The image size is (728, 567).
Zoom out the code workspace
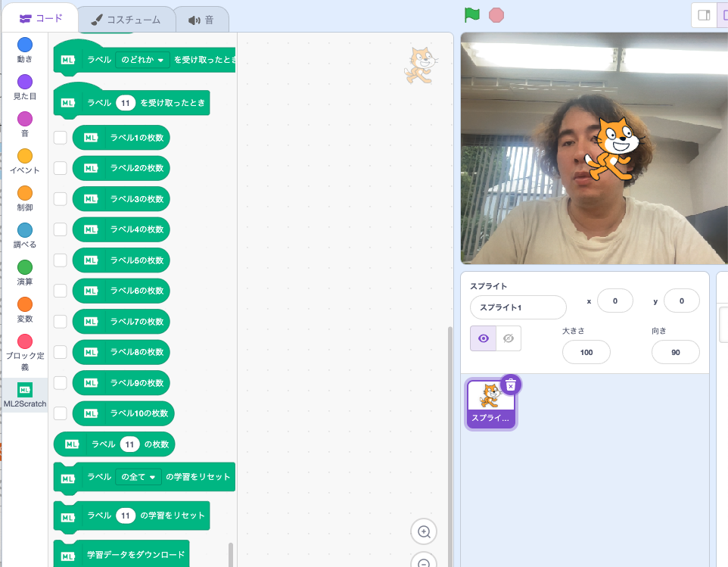tap(424, 561)
